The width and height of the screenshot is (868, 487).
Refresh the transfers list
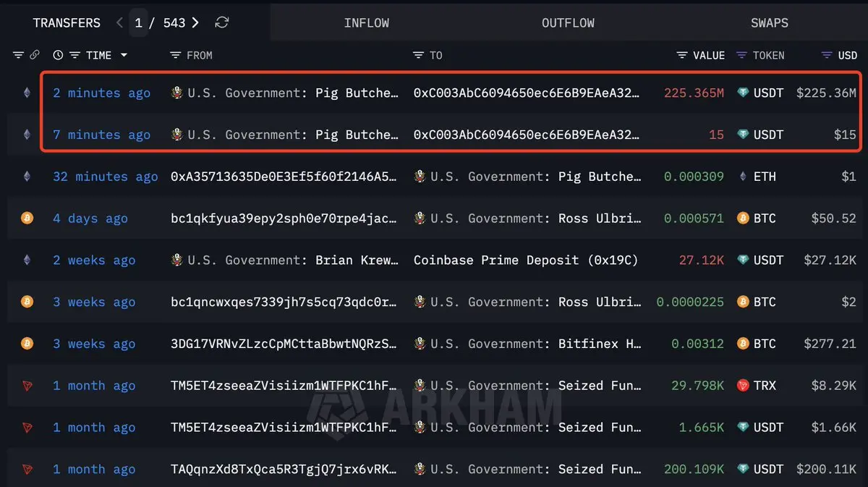(222, 22)
